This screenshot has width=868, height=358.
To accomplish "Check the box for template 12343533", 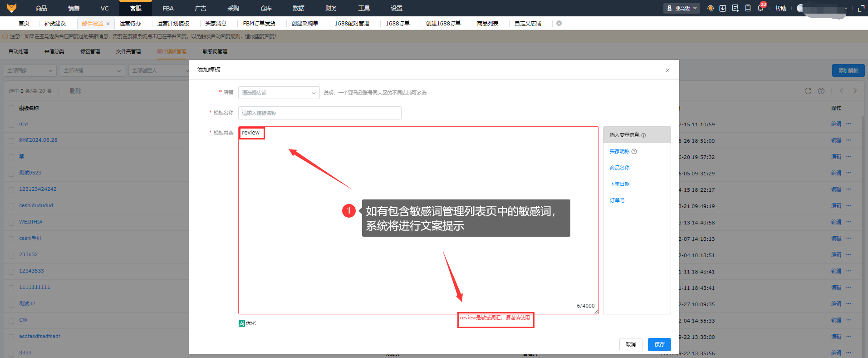I will (11, 272).
